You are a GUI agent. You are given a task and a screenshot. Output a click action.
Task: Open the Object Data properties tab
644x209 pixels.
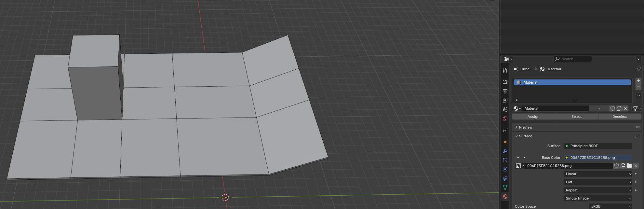tap(505, 188)
